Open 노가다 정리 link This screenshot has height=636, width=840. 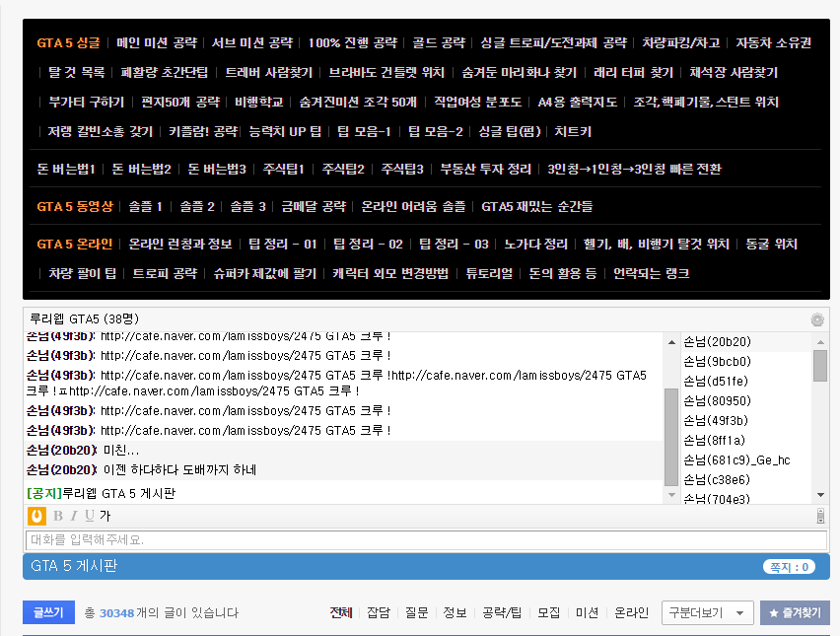pyautogui.click(x=535, y=245)
